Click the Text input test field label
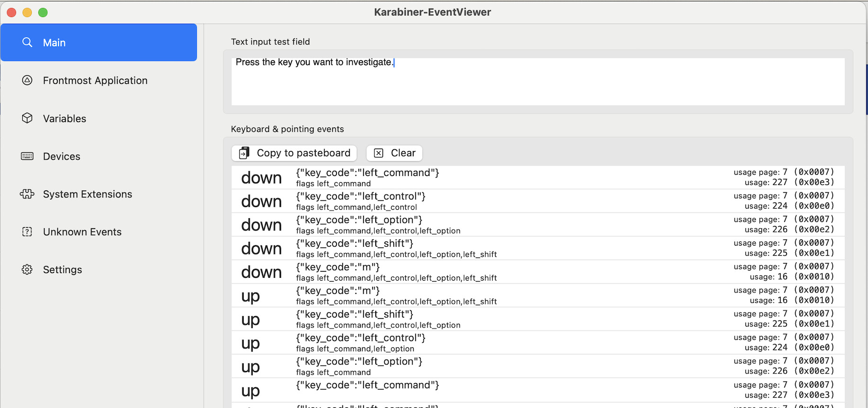The height and width of the screenshot is (408, 868). point(270,42)
